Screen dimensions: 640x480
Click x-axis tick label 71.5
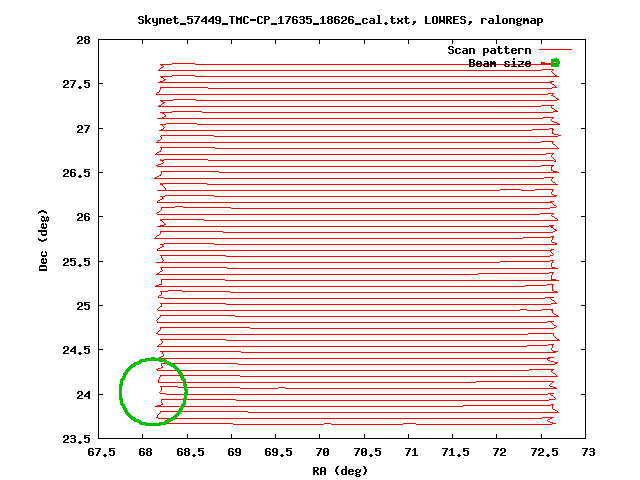pos(456,452)
